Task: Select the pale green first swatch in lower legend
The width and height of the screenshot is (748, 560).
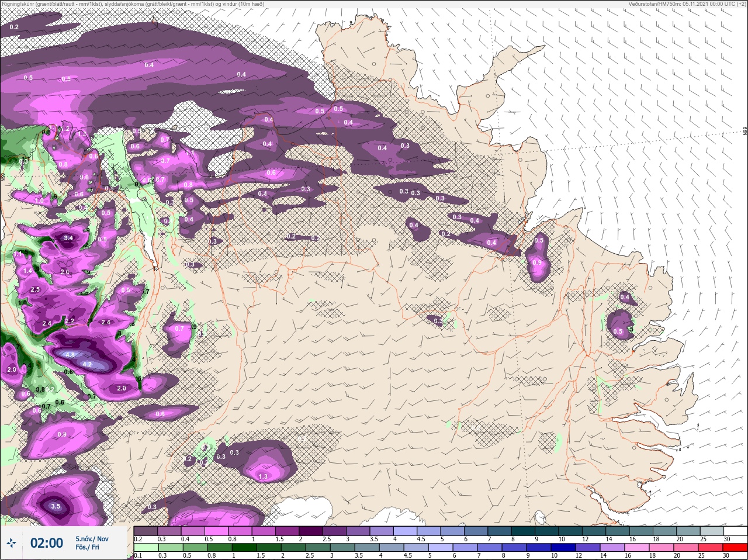Action: pos(146,547)
